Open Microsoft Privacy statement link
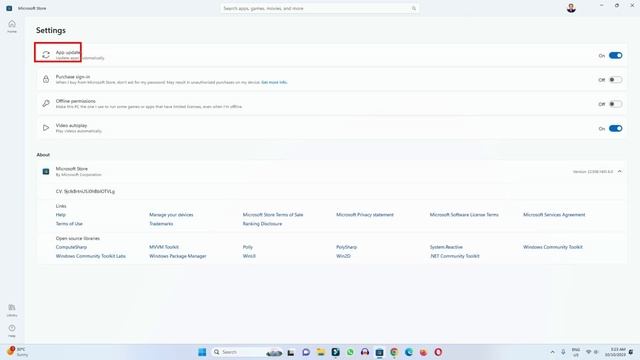Image resolution: width=640 pixels, height=360 pixels. [x=365, y=215]
